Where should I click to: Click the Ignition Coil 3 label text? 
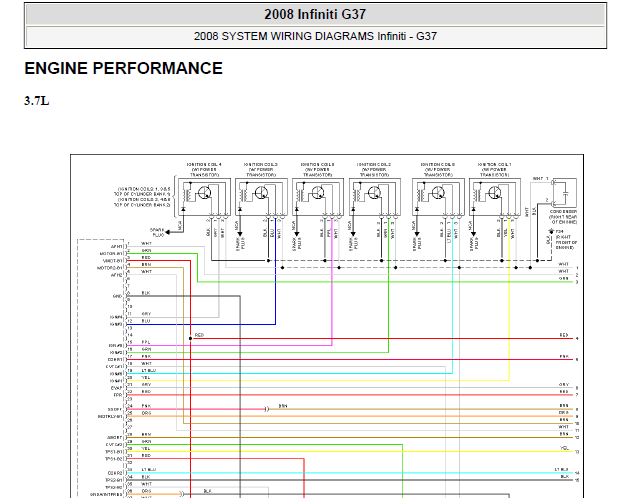(x=261, y=170)
